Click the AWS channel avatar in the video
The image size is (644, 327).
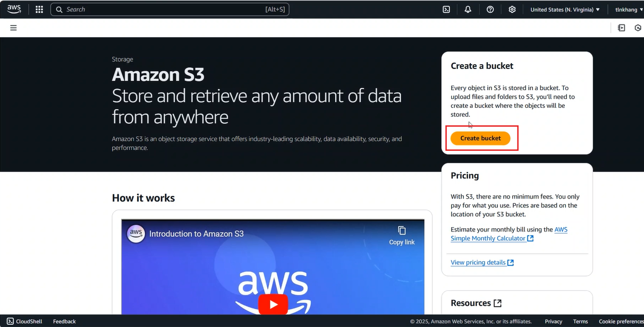pos(136,234)
